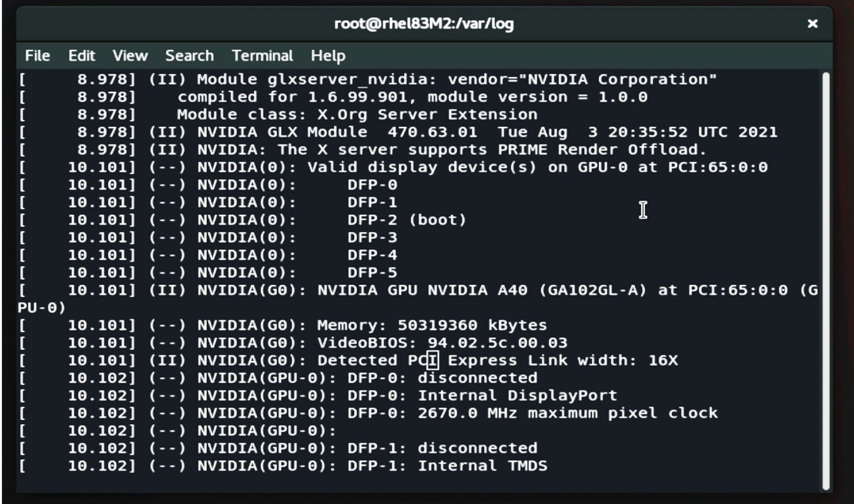Open the Terminal menu
This screenshot has width=854, height=504.
tap(262, 56)
